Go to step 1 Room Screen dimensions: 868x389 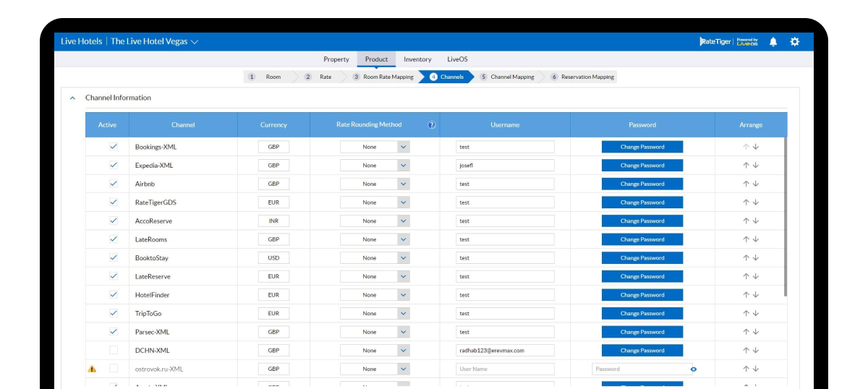tap(267, 77)
